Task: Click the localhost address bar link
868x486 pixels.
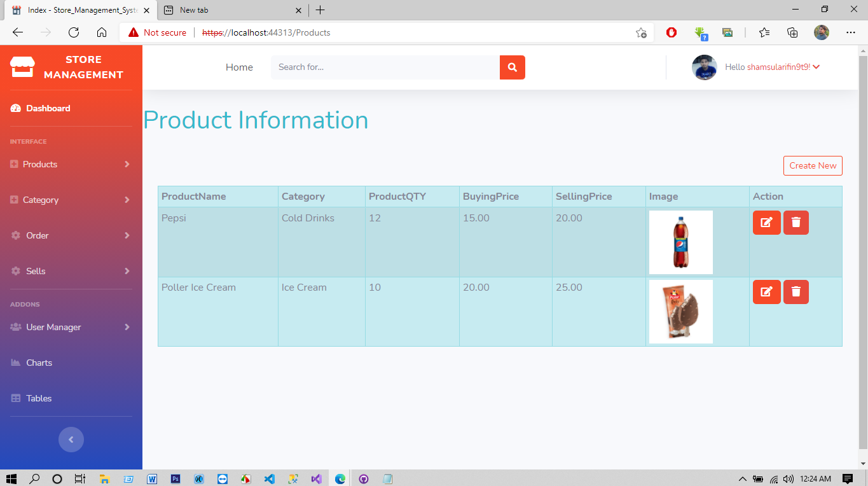Action: click(x=266, y=32)
